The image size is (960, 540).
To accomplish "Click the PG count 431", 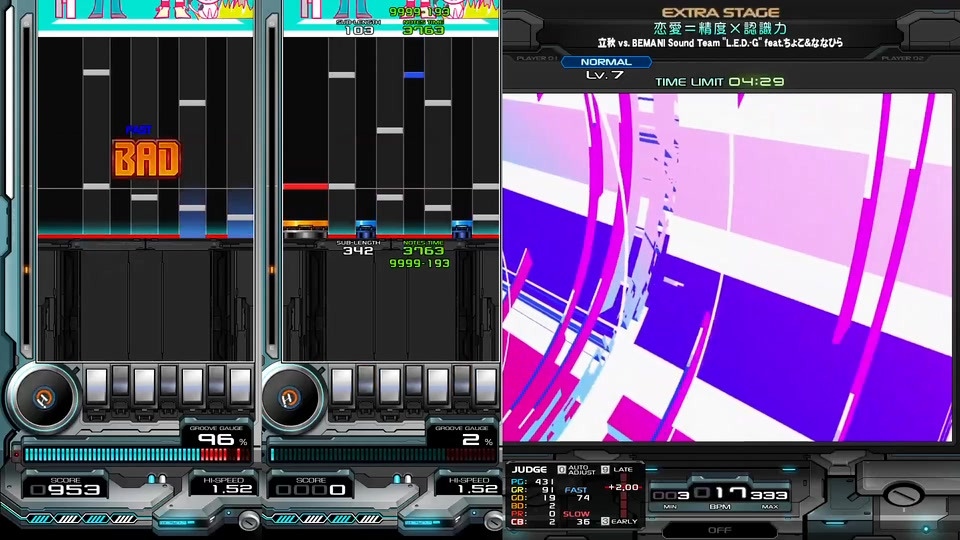I will 544,482.
